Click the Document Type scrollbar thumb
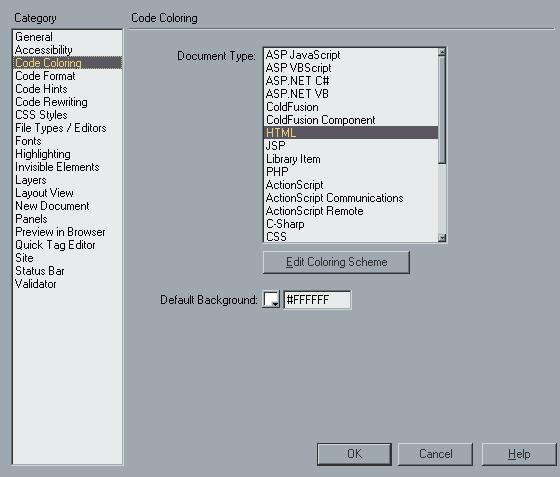 pos(442,110)
